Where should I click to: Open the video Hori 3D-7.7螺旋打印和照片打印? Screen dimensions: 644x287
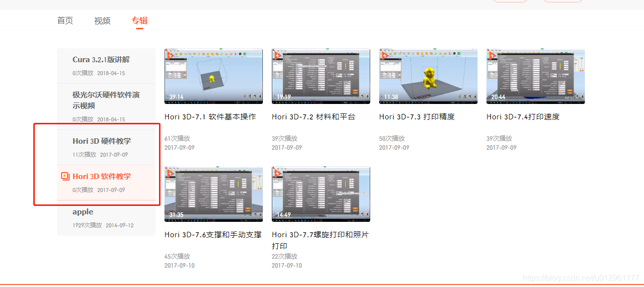pos(320,239)
